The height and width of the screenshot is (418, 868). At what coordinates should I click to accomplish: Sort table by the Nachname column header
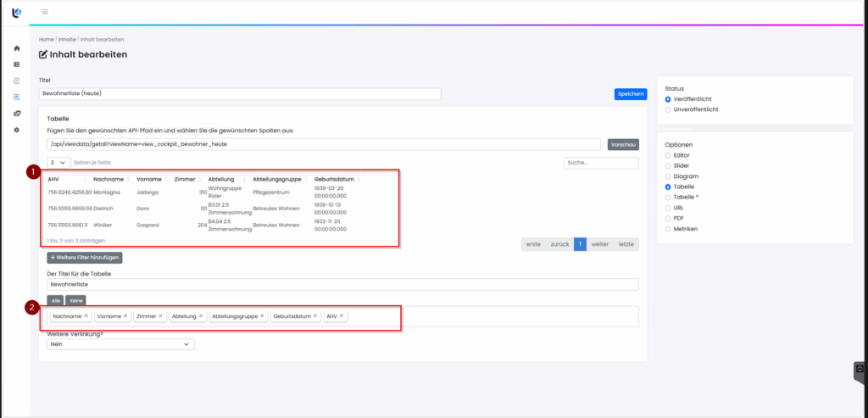108,180
